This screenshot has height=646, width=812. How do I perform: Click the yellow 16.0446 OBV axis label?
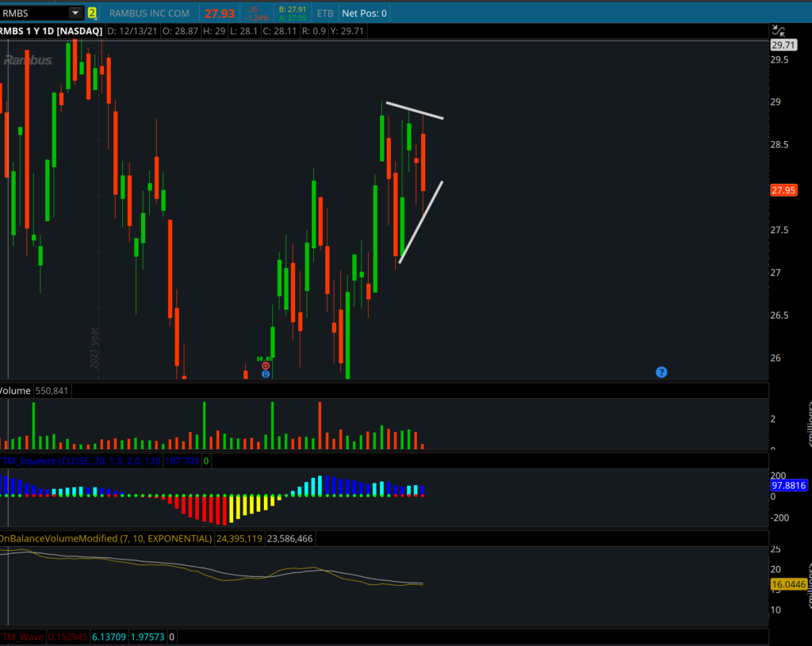tap(788, 584)
